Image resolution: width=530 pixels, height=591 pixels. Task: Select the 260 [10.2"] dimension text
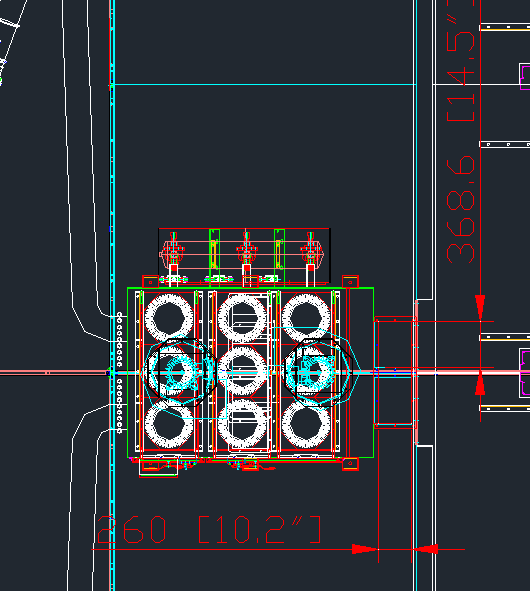(209, 530)
